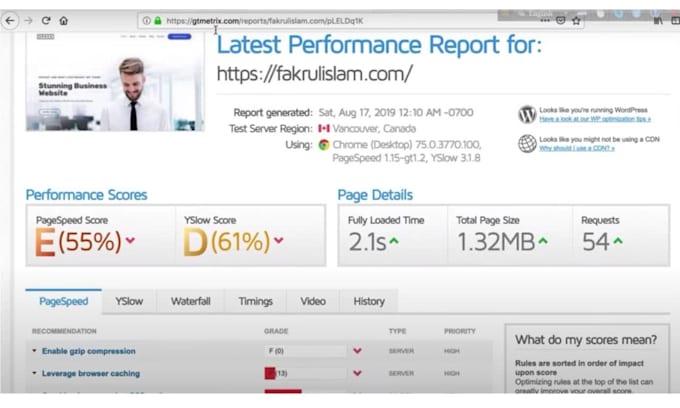Open the fakrulislam.com site screenshot thumbnail

click(115, 82)
